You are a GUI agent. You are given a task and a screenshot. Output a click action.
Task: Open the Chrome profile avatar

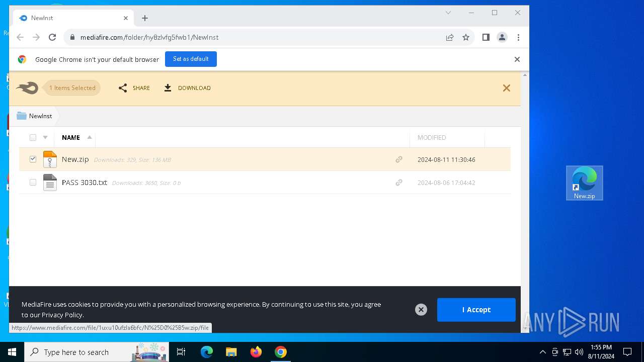point(502,37)
